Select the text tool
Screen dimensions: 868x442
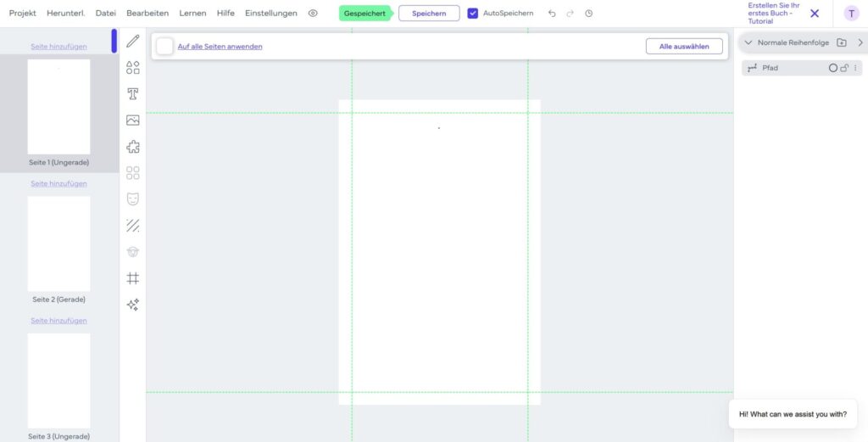click(133, 93)
